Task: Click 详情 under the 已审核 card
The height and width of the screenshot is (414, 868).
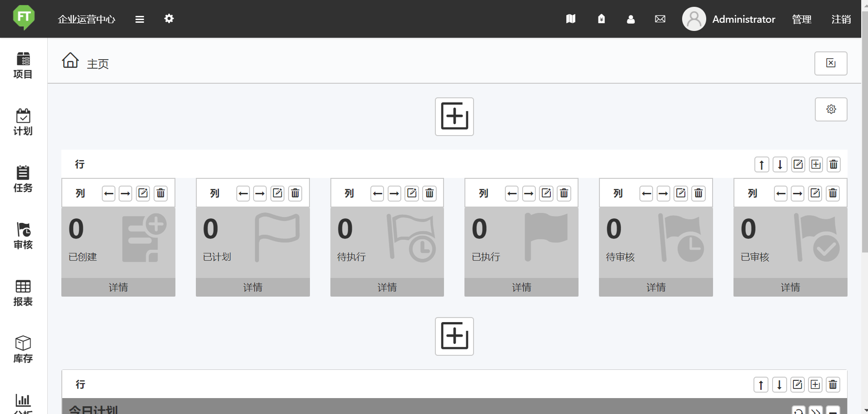Action: click(x=790, y=288)
